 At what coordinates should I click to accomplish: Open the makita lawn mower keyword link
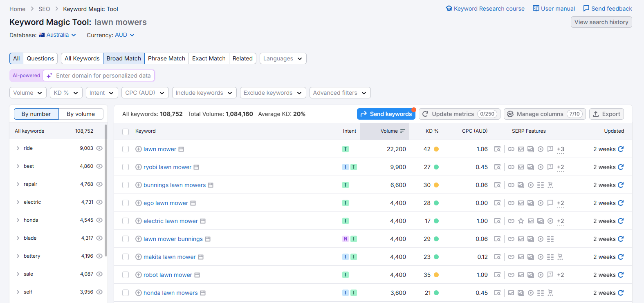[170, 257]
